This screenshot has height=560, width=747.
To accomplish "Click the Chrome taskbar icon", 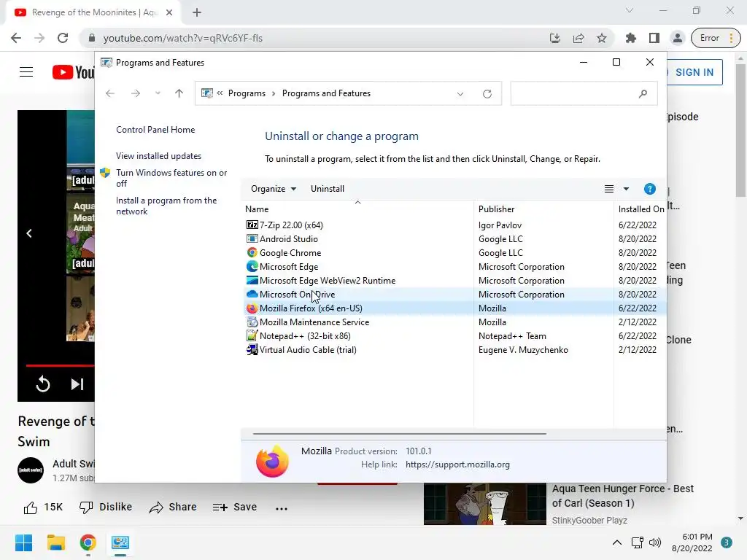I will click(x=88, y=542).
